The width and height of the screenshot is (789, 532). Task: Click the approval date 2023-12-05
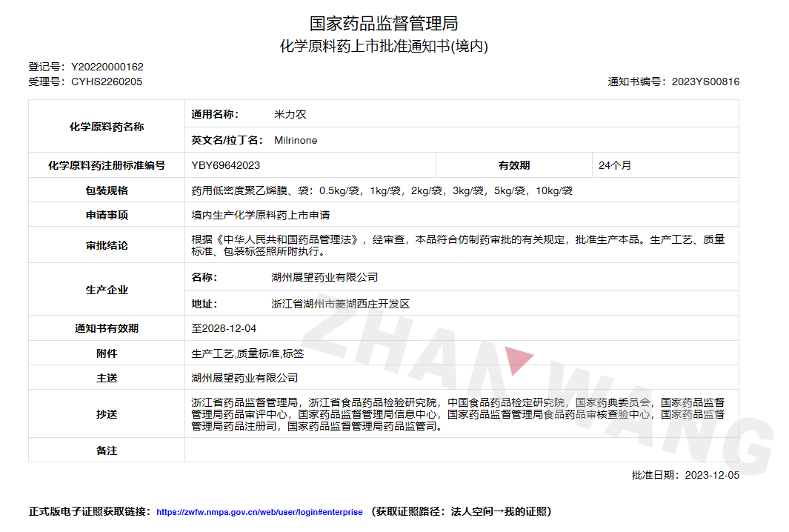[712, 475]
